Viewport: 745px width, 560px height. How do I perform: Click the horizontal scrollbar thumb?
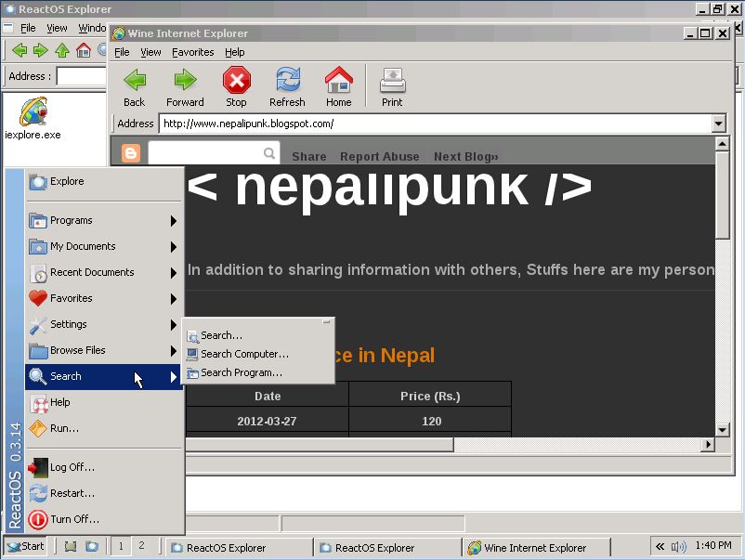[x=320, y=445]
